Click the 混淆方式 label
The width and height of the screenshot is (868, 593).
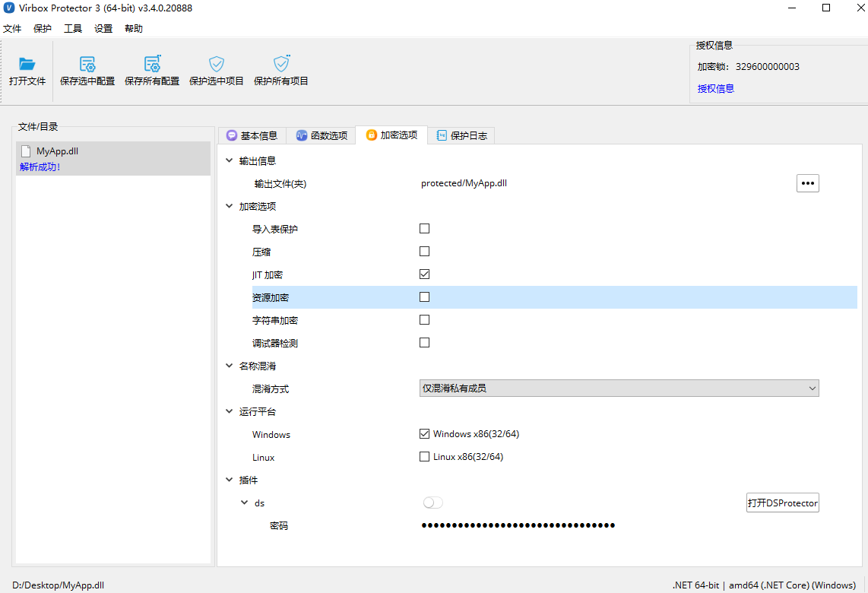(271, 388)
